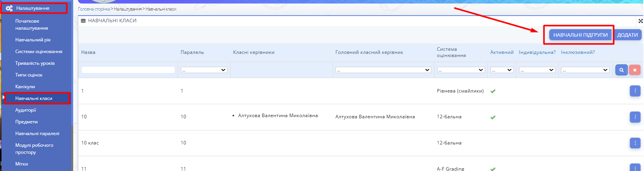This screenshot has width=644, height=171.
Task: Open the Активний filter dropdown
Action: [x=501, y=70]
